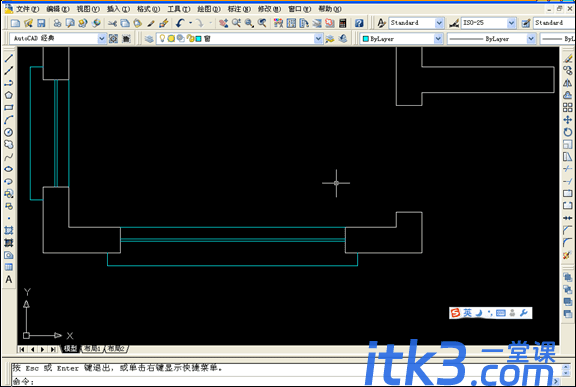
Task: Select the Multiline Text tool
Action: tap(9, 279)
